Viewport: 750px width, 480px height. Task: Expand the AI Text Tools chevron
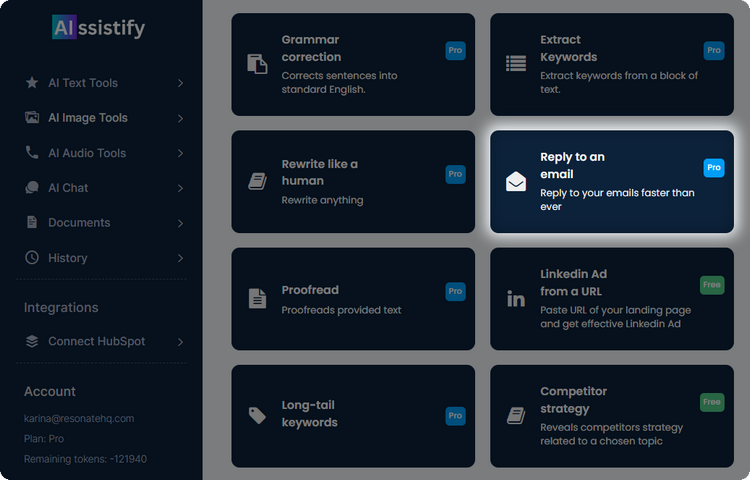pos(180,84)
